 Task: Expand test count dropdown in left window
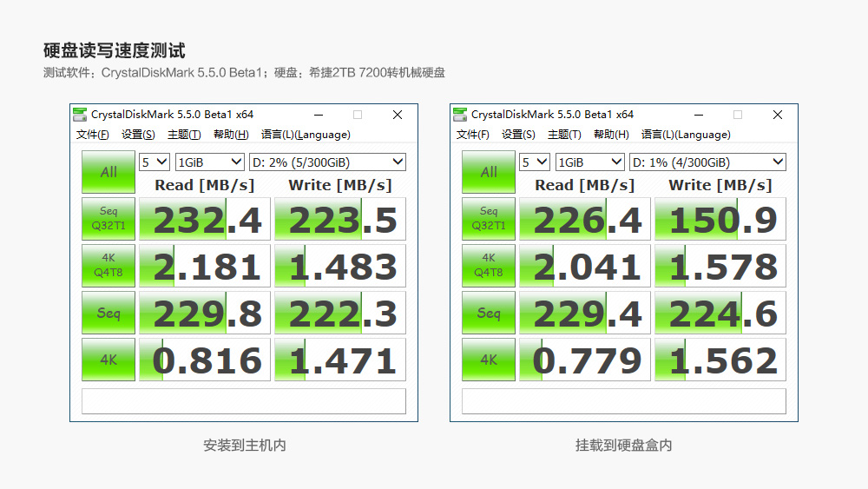[155, 162]
